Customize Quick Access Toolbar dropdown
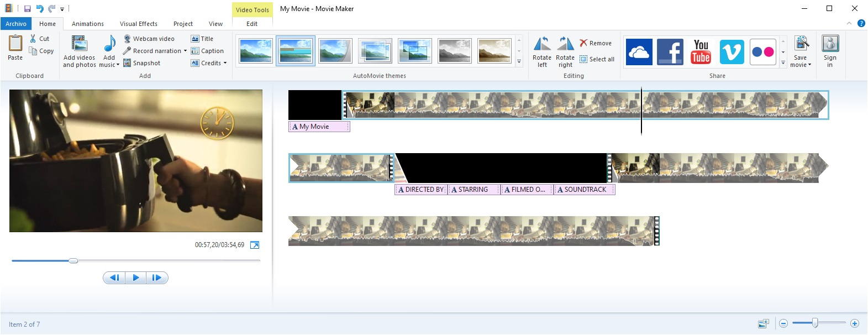This screenshot has height=335, width=868. (x=62, y=9)
